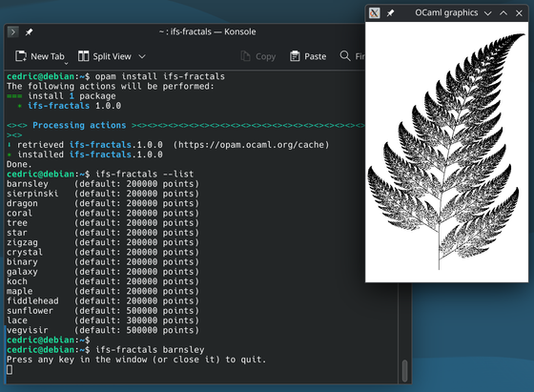Open the New Tab dropdown arrow
The image size is (534, 392).
(66, 63)
